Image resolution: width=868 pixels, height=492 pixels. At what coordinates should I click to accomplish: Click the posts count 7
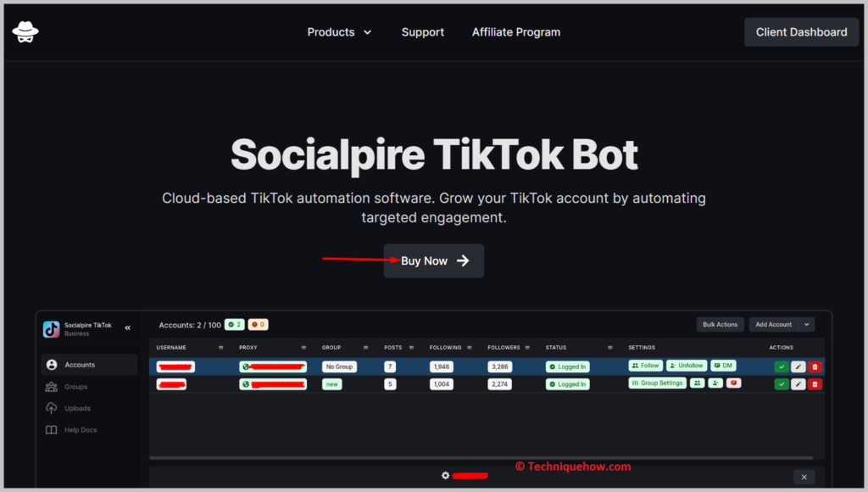[390, 366]
